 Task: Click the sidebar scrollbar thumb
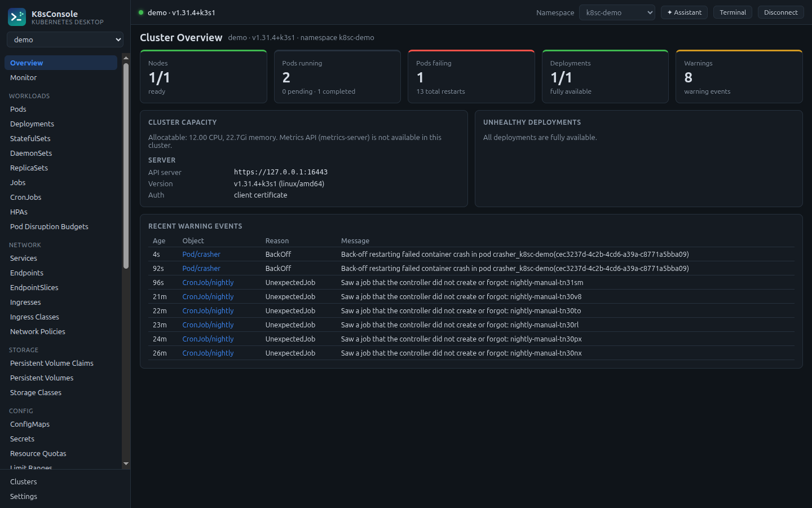(126, 166)
